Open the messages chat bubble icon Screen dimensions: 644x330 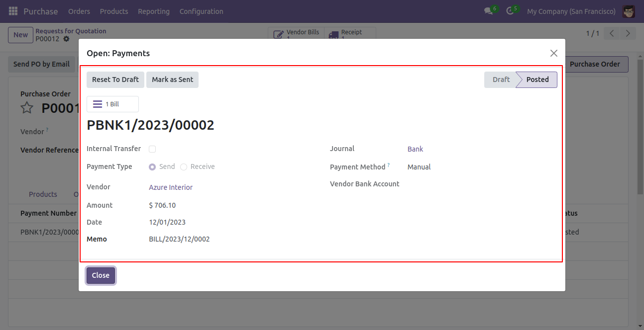pyautogui.click(x=488, y=11)
